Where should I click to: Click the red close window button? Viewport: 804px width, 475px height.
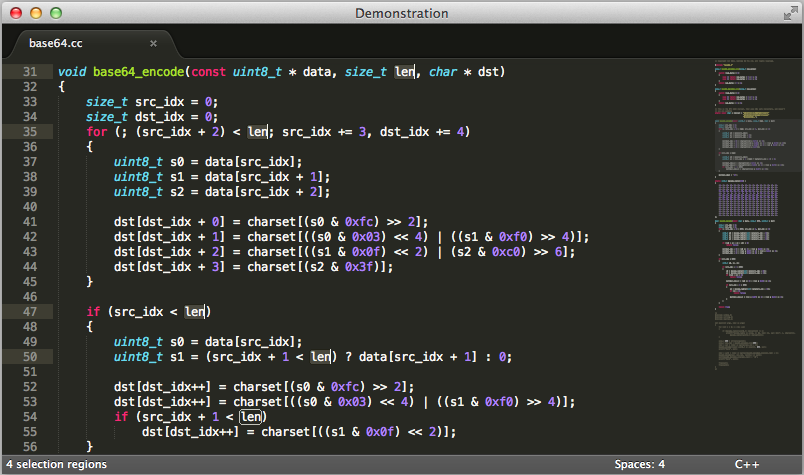pos(16,13)
